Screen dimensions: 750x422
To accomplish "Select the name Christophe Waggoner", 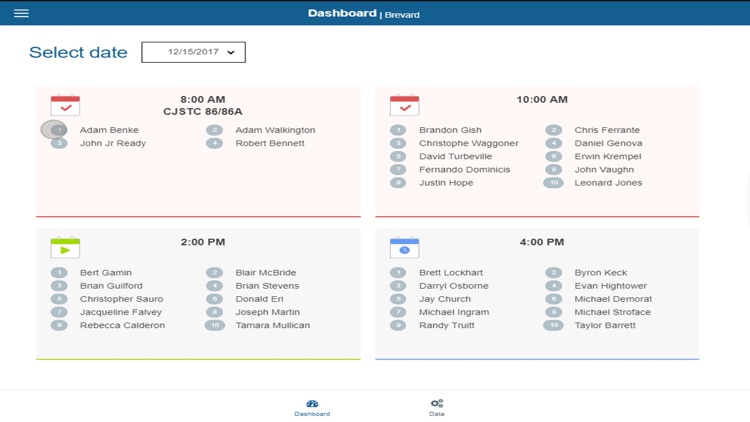I will pos(469,143).
